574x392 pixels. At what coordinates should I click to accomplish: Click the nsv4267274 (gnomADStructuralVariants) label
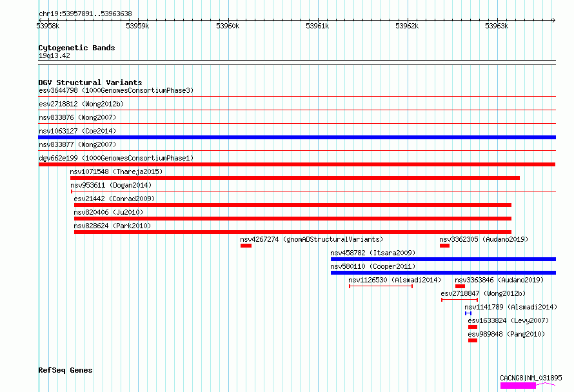[312, 239]
